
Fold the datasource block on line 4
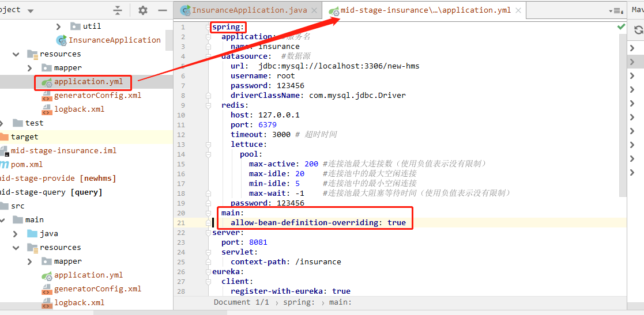click(x=208, y=56)
